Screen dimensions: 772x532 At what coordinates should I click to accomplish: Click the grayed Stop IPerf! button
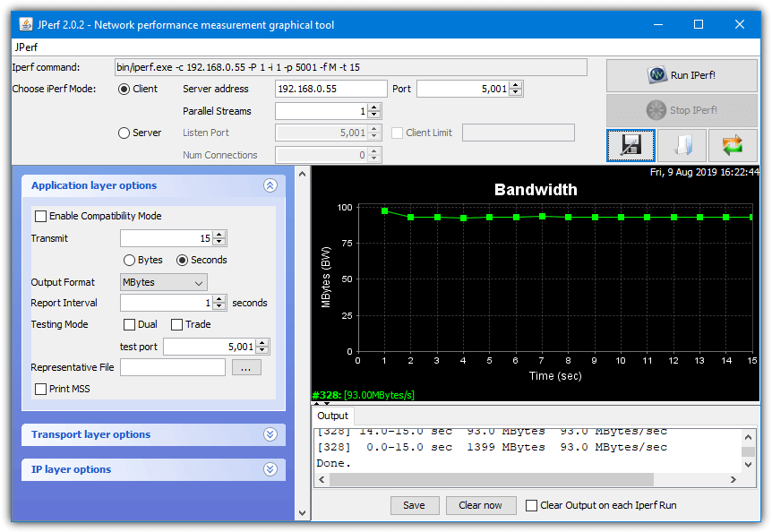click(682, 110)
